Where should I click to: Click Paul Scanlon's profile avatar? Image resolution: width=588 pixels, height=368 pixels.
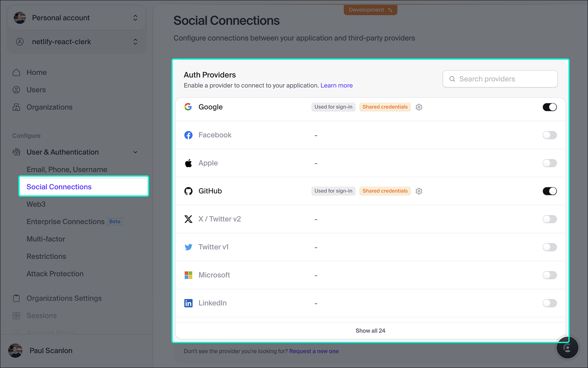(16, 350)
